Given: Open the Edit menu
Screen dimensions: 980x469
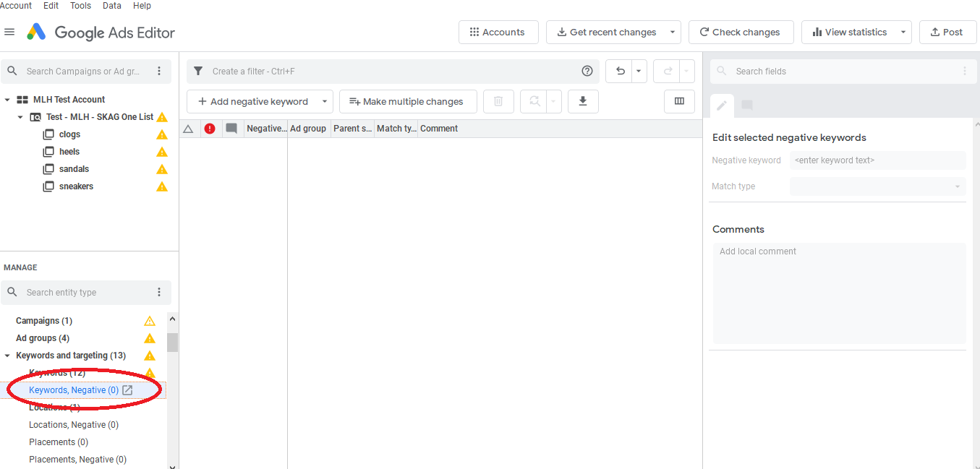Looking at the screenshot, I should [51, 5].
